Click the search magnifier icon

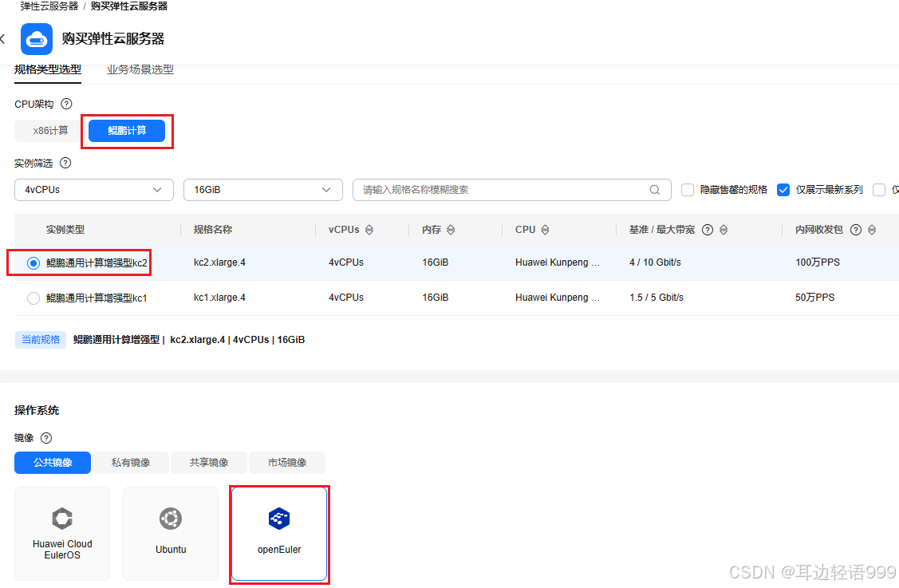click(x=655, y=190)
